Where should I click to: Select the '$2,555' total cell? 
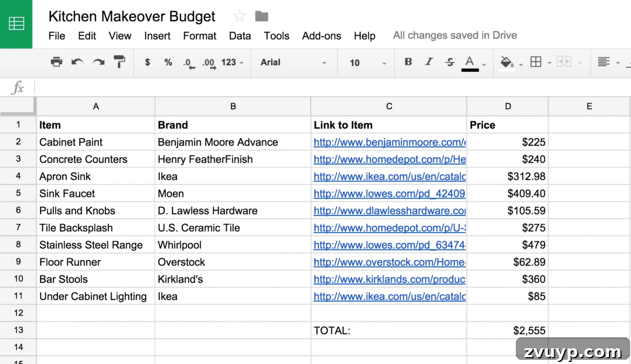[x=508, y=330]
